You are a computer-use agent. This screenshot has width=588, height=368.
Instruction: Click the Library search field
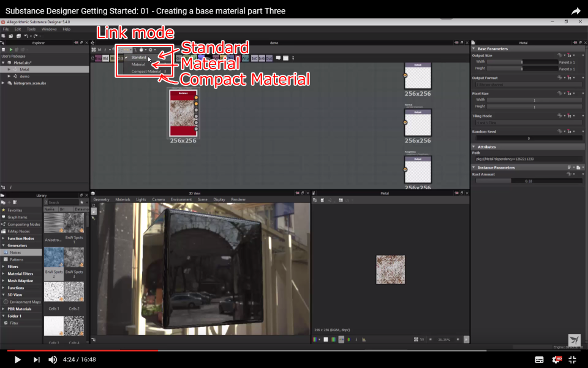(x=63, y=202)
